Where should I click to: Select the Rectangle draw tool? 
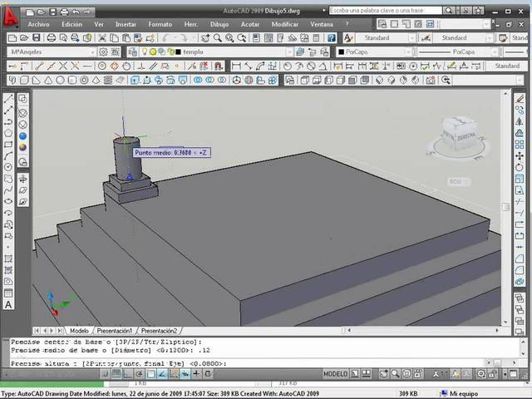click(8, 145)
